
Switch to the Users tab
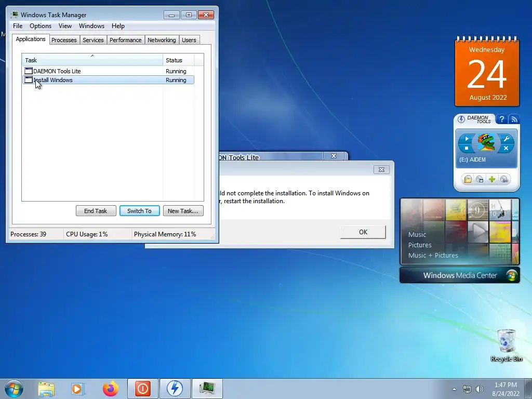coord(189,40)
